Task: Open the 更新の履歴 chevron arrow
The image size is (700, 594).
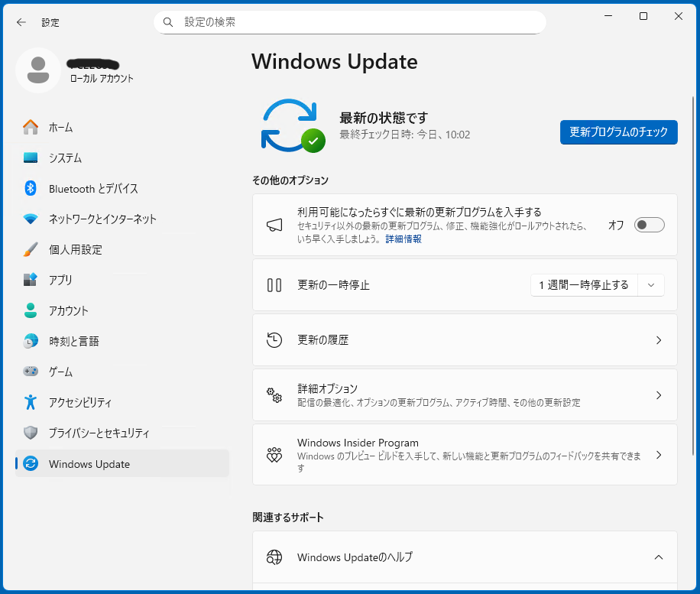Action: (x=658, y=340)
